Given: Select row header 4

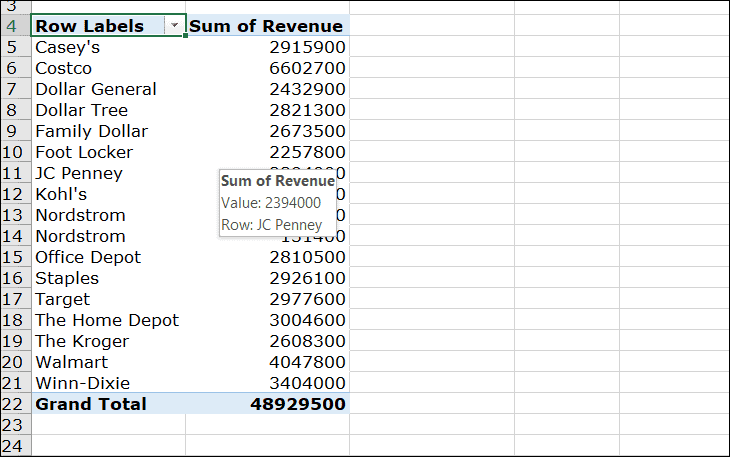Looking at the screenshot, I should [15, 25].
